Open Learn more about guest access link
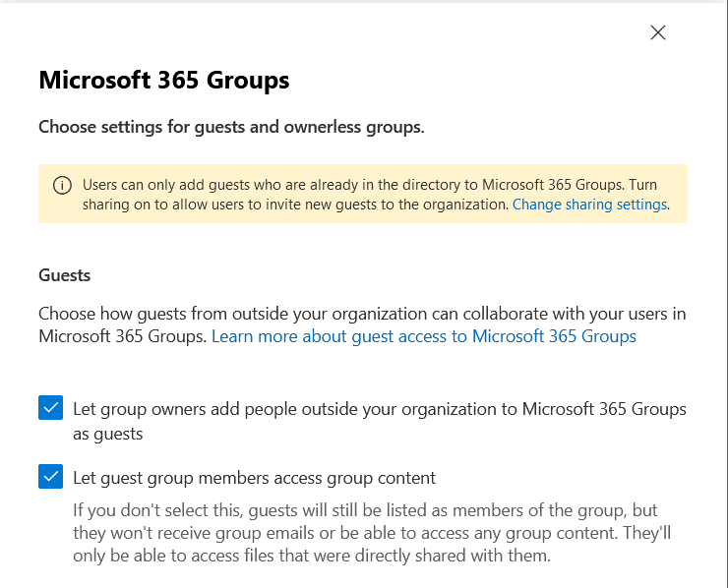Viewport: 728px width, 588px height. point(424,336)
